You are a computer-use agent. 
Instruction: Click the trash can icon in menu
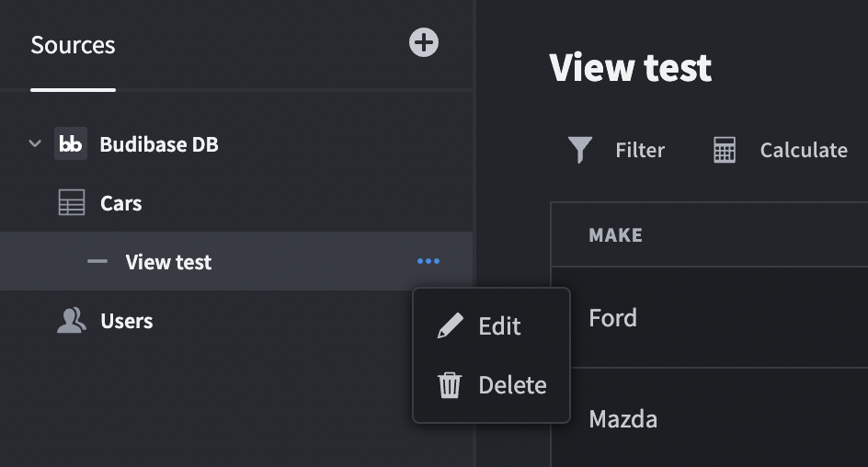(450, 385)
